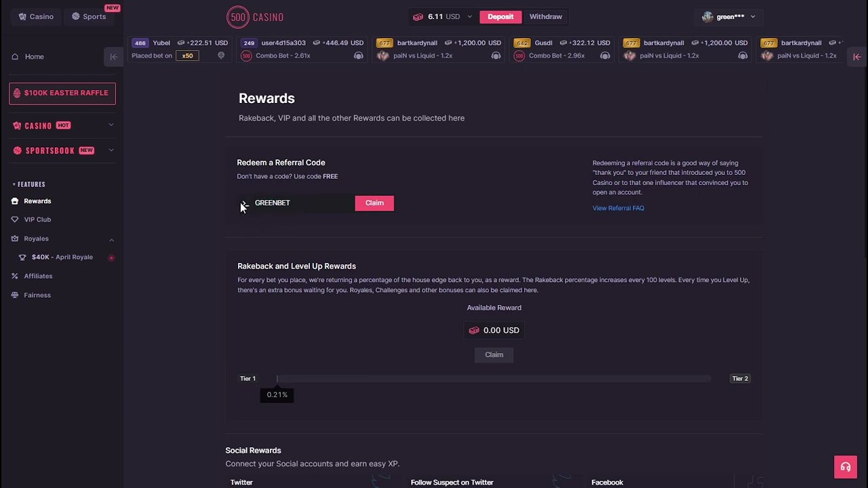Collapse the FEATURES section header
Viewport: 868px width, 488px height.
point(28,184)
